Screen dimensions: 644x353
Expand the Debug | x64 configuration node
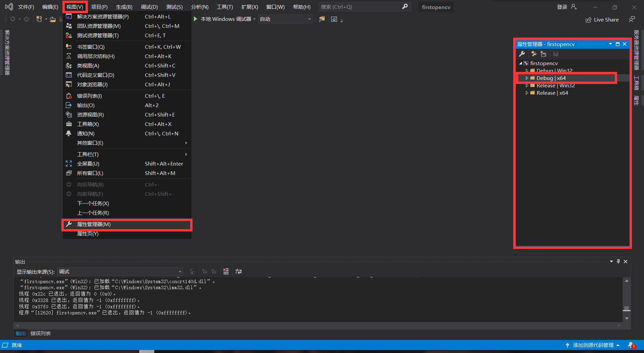click(527, 78)
